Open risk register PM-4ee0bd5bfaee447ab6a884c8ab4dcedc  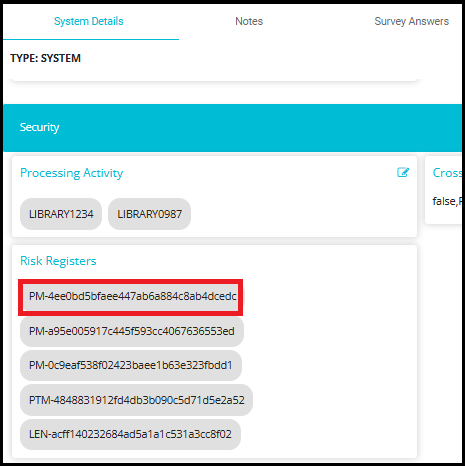(131, 297)
